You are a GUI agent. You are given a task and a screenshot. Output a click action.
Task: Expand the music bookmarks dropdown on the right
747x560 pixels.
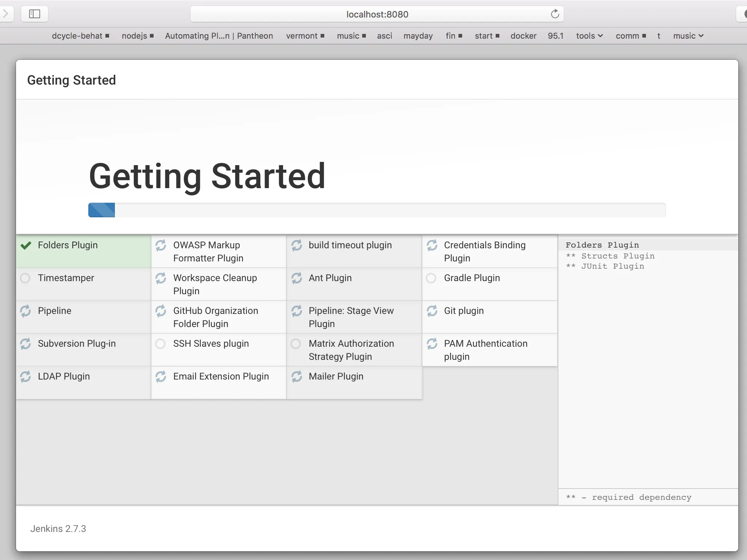(688, 36)
